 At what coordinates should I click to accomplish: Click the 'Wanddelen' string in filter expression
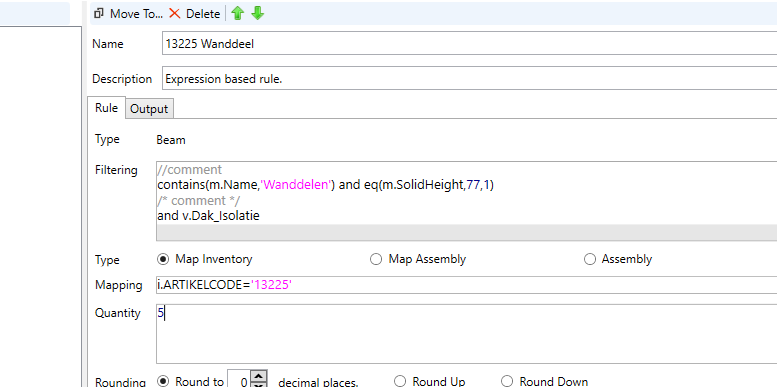pyautogui.click(x=296, y=185)
